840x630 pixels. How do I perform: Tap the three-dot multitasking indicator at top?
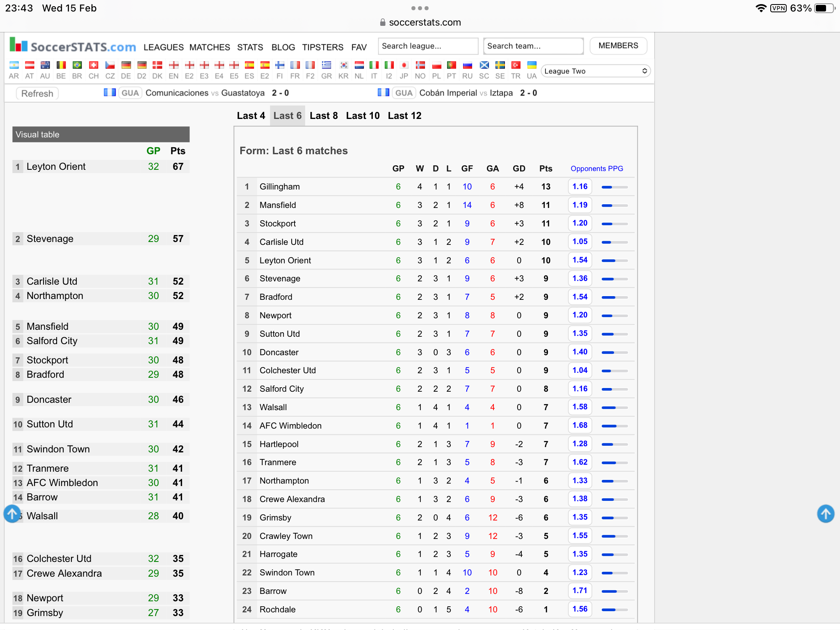coord(420,8)
